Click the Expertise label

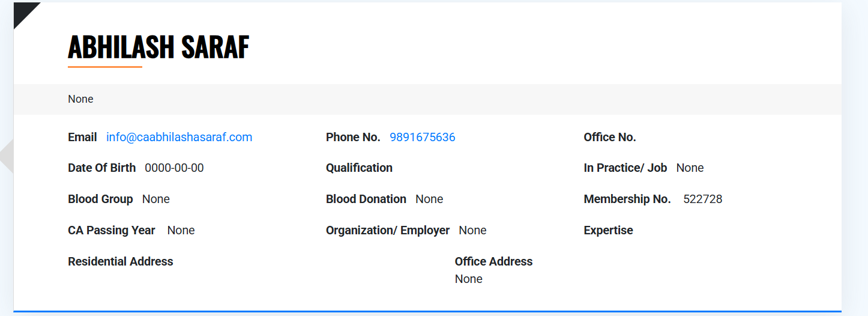(608, 230)
